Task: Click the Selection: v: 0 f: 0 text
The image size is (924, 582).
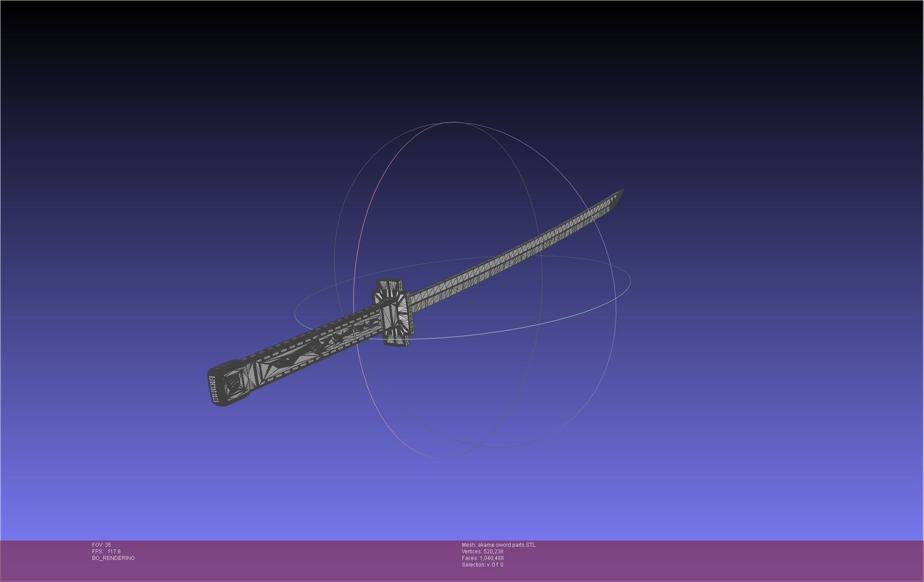Action: pos(482,565)
